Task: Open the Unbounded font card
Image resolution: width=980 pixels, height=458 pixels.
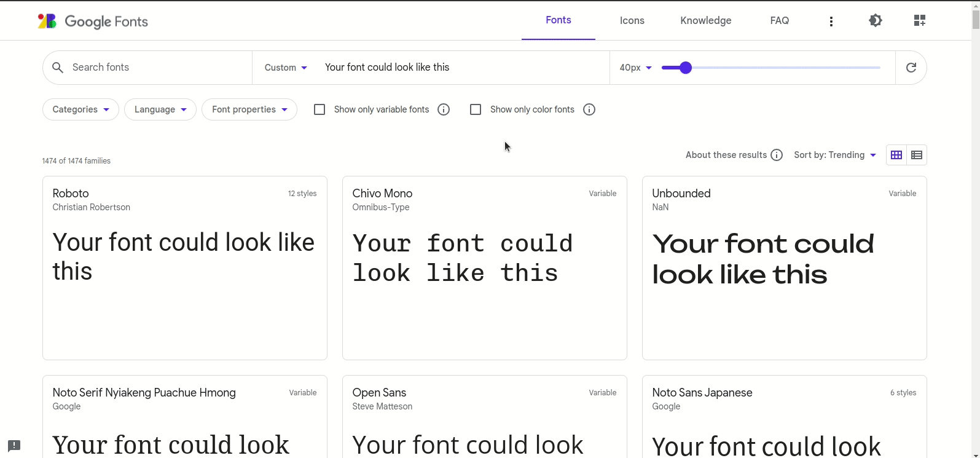Action: point(785,268)
